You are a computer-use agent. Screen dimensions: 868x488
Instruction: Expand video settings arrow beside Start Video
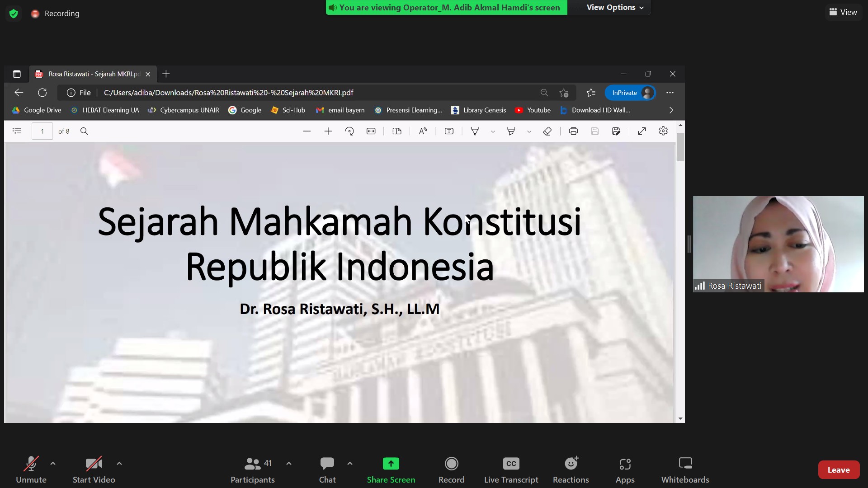tap(119, 463)
